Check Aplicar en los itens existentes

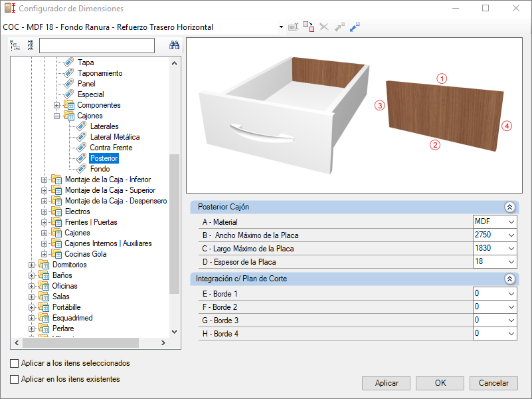click(14, 379)
